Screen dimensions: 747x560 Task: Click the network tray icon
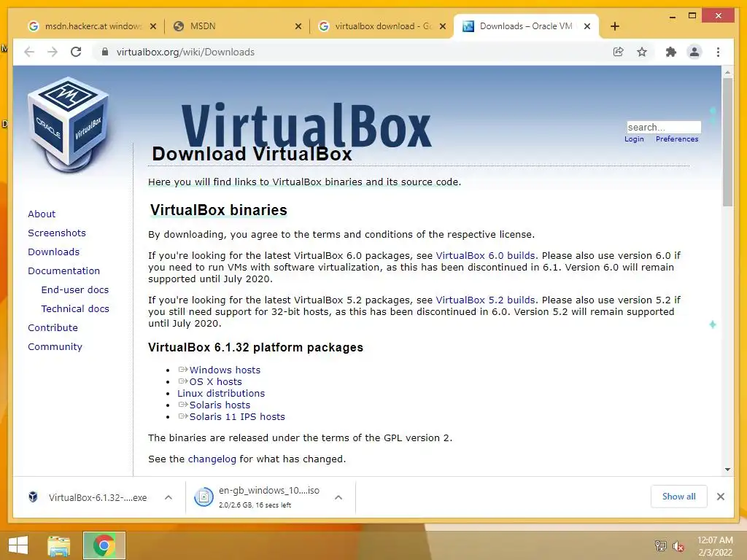pyautogui.click(x=661, y=545)
